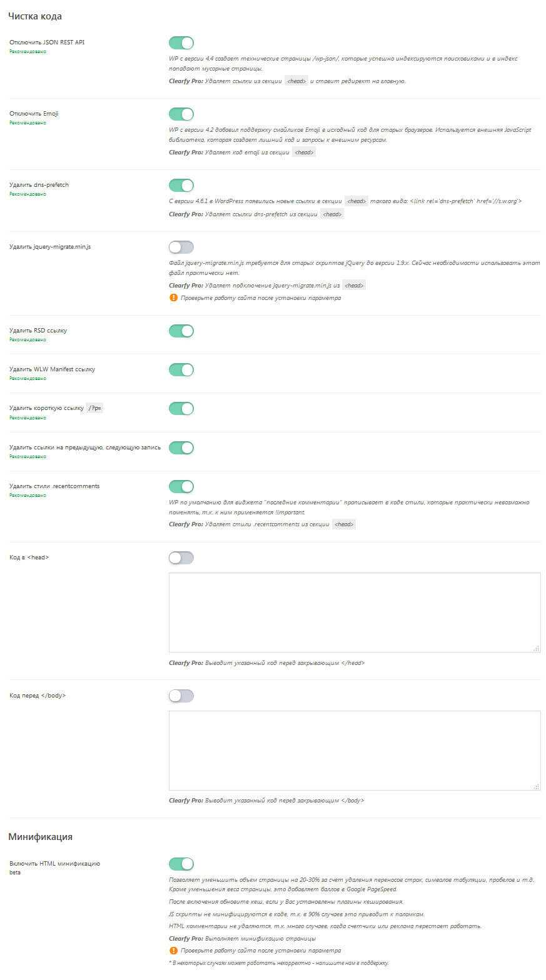Enable the 'Код в <head>' switch
The width and height of the screenshot is (546, 980).
[x=181, y=558]
